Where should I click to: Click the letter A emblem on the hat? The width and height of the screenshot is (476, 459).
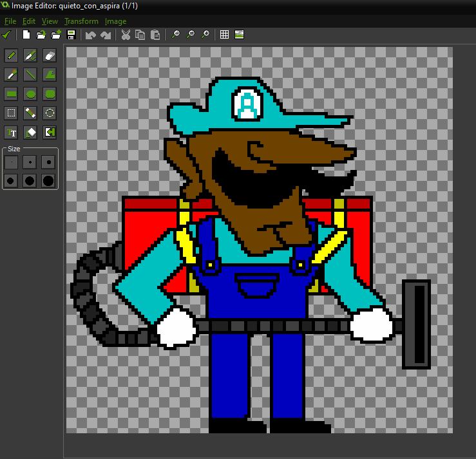pyautogui.click(x=248, y=104)
